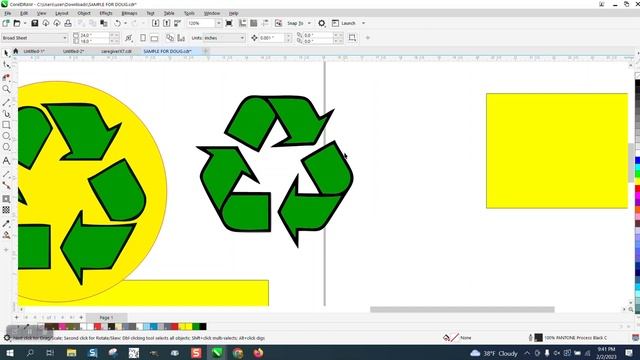Open the Effects menu
The height and width of the screenshot is (360, 640).
coord(106,13)
